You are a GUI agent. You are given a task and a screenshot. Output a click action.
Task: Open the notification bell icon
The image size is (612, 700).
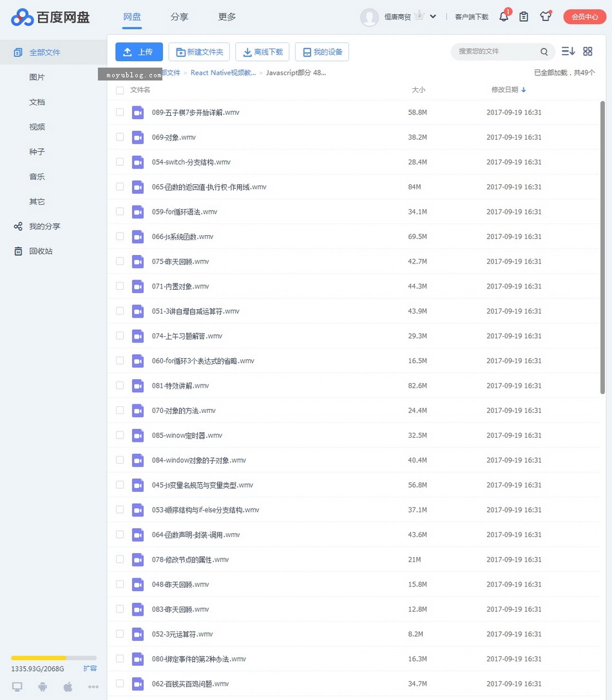coord(503,17)
